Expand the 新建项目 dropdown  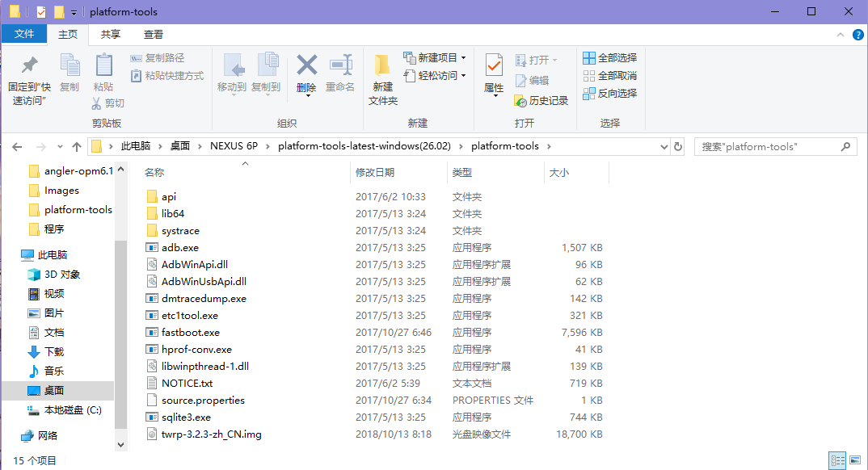[x=463, y=58]
